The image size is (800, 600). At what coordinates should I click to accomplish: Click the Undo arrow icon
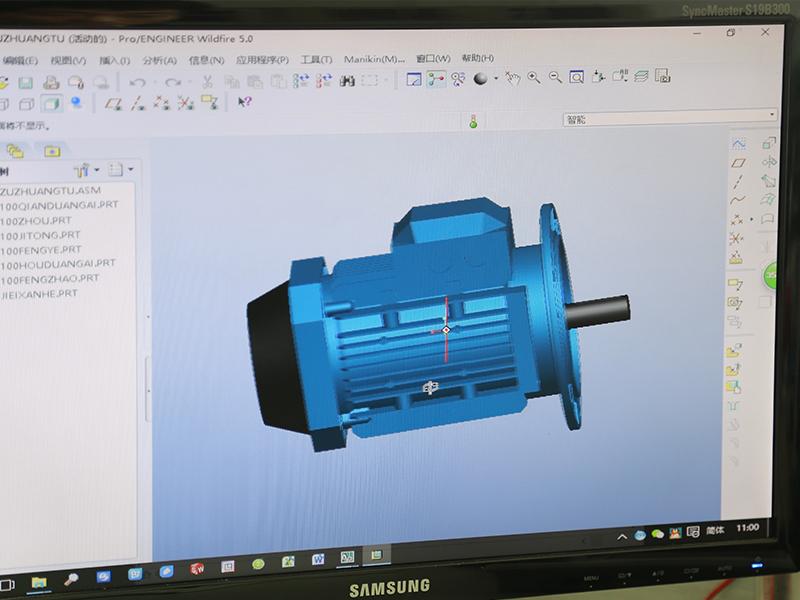click(x=137, y=82)
